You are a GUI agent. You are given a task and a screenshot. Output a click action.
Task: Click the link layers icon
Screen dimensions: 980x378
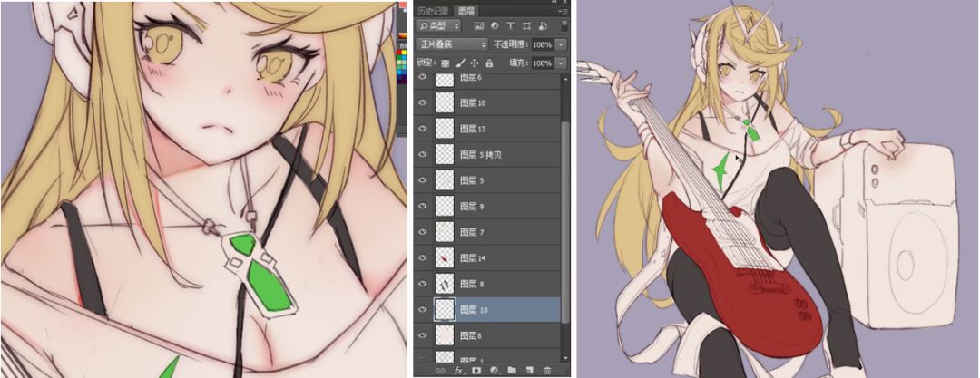(439, 371)
